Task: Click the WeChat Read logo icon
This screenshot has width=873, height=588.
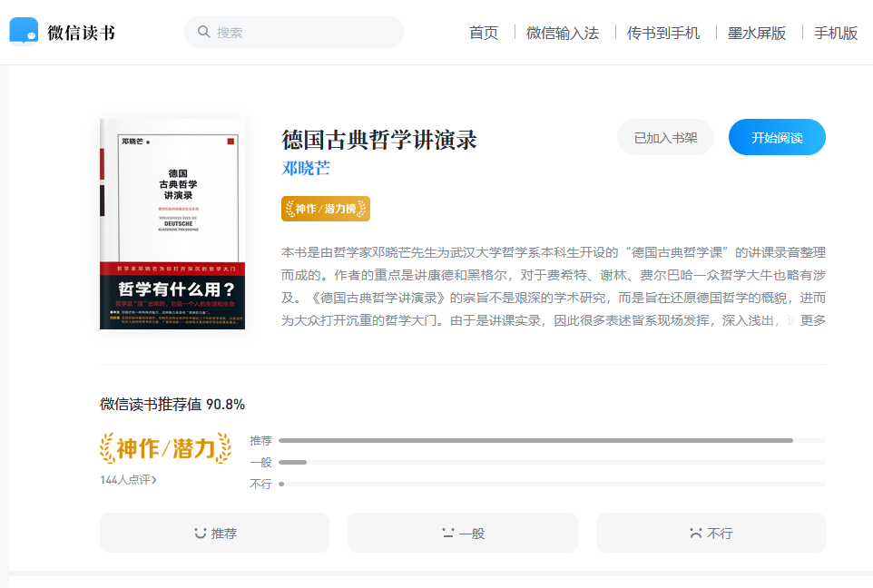Action: (24, 31)
